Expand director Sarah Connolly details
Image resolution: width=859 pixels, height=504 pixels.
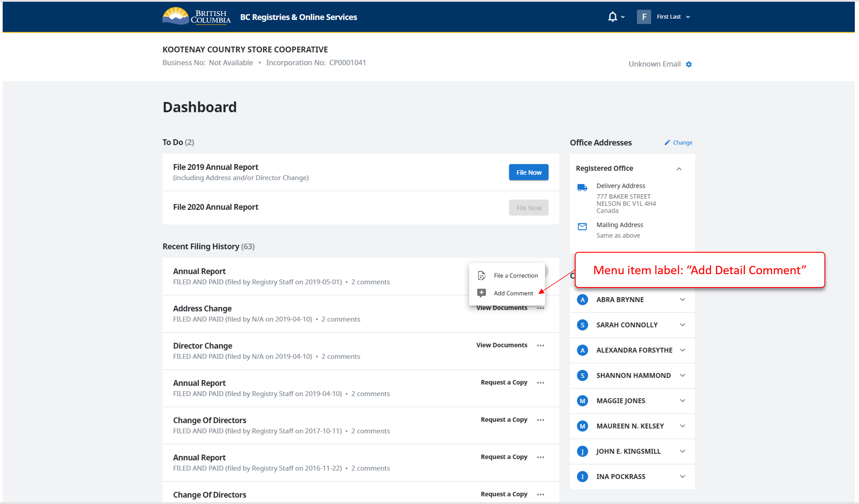pyautogui.click(x=682, y=325)
